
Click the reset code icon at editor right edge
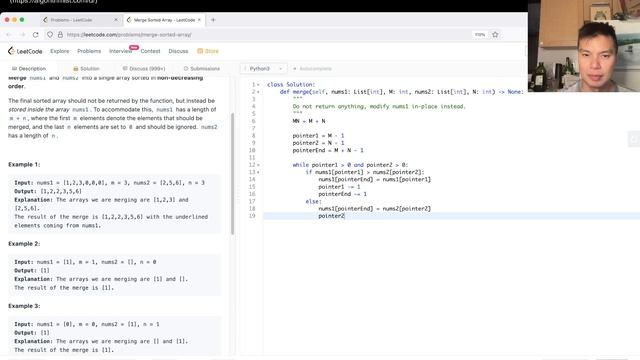pos(633,139)
